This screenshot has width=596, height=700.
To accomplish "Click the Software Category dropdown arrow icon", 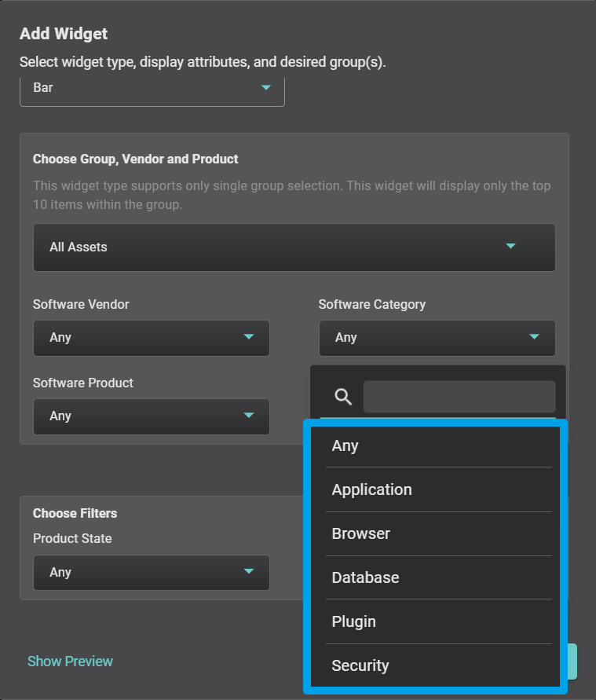I will coord(535,337).
